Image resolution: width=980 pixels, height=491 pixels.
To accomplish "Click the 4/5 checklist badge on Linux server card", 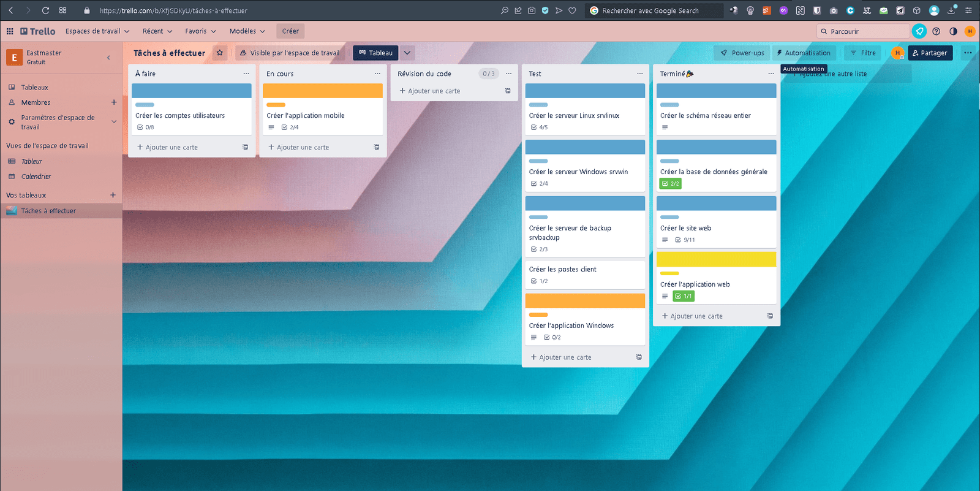I will (x=539, y=128).
